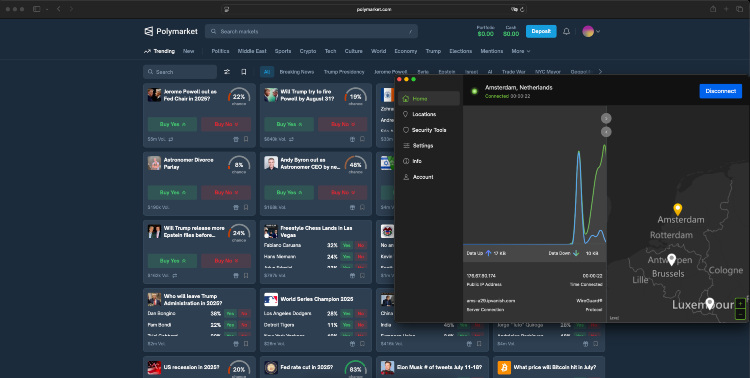The height and width of the screenshot is (378, 750).
Task: Go to Home in VPN sidebar
Action: click(429, 99)
